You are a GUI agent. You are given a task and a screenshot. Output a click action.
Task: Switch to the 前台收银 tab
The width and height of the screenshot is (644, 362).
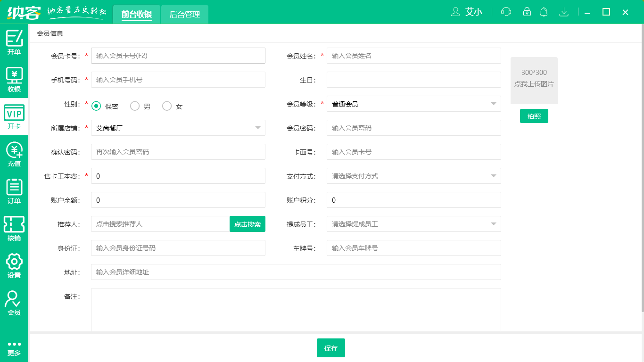coord(137,14)
